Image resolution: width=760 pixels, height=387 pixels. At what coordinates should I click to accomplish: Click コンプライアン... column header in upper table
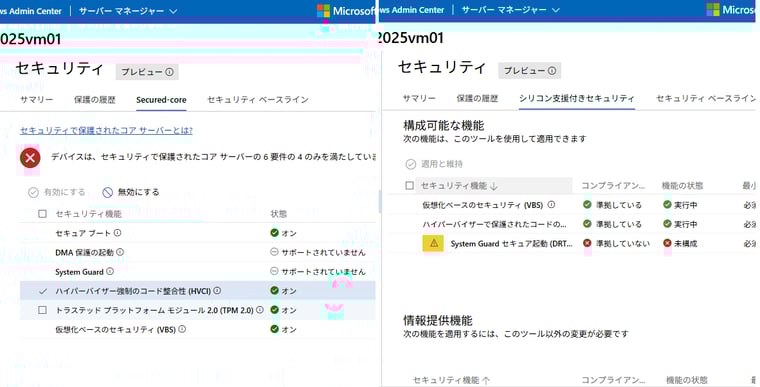click(x=613, y=185)
